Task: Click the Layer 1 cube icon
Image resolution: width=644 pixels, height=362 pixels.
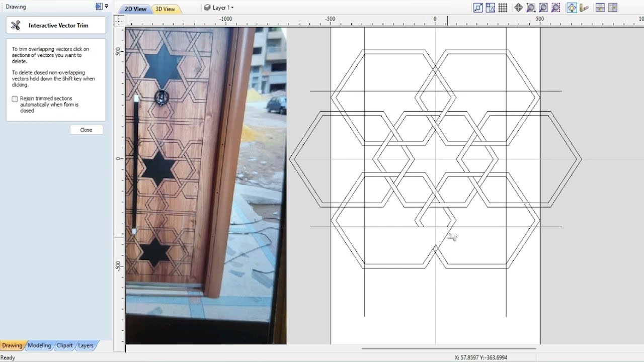Action: coord(207,8)
